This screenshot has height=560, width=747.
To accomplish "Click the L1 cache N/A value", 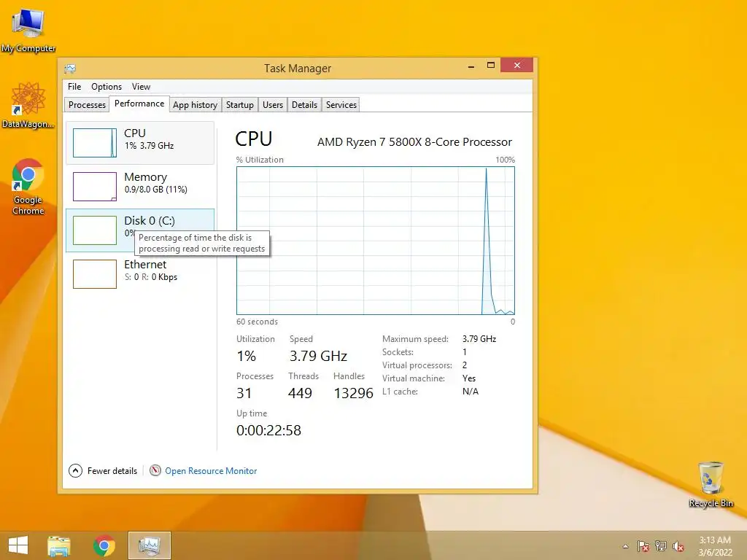I will coord(471,392).
